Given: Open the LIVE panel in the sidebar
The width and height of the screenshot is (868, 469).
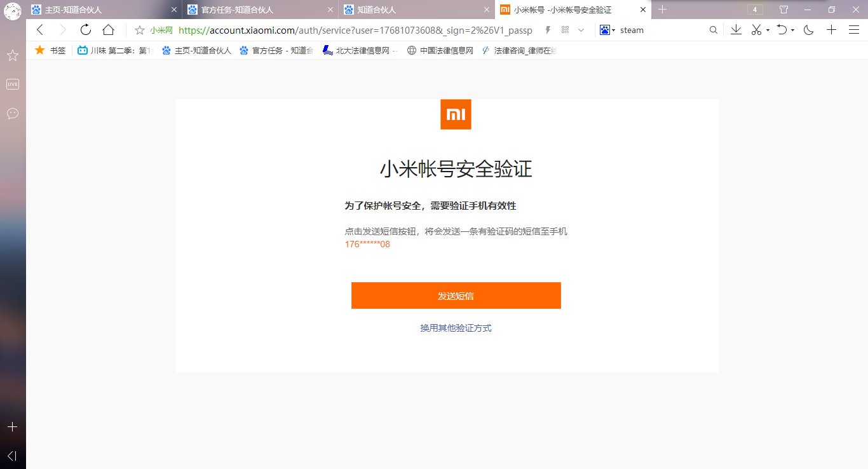Looking at the screenshot, I should tap(12, 83).
